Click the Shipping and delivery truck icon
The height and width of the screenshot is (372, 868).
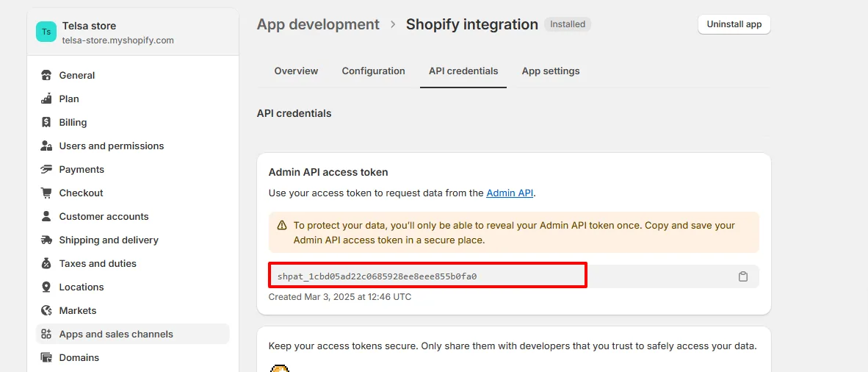[x=46, y=240]
